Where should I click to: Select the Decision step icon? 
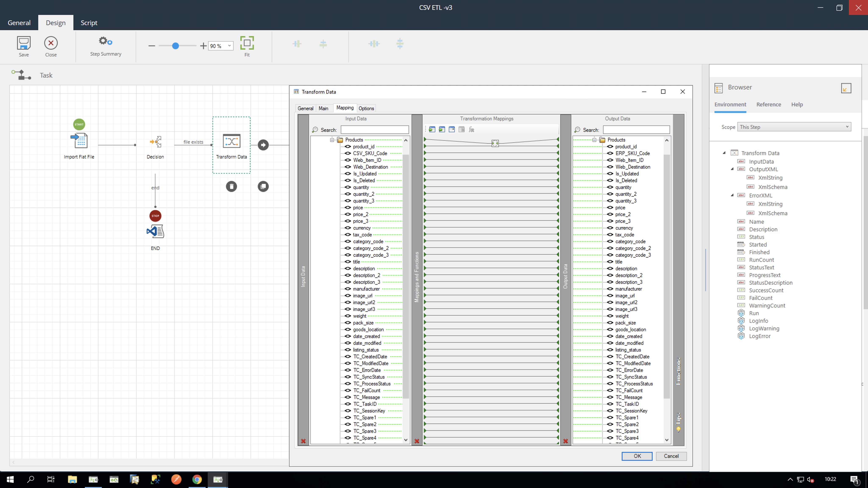pyautogui.click(x=155, y=142)
